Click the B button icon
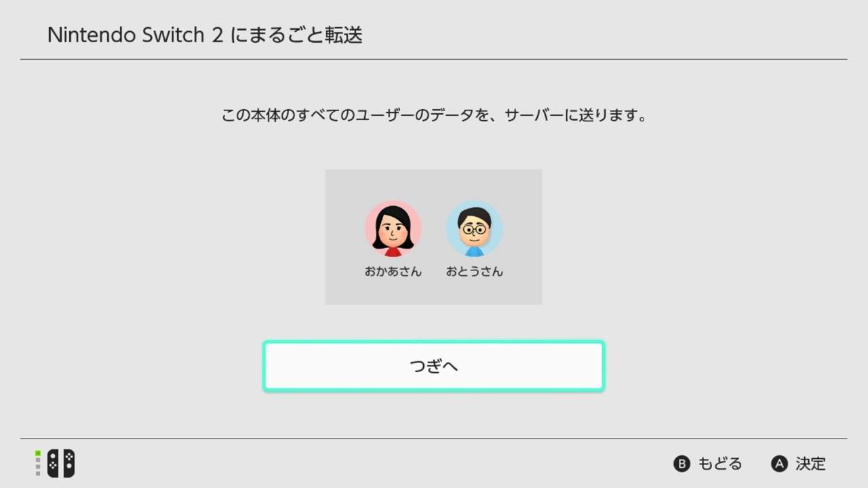Viewport: 868px width, 488px height. pyautogui.click(x=682, y=464)
